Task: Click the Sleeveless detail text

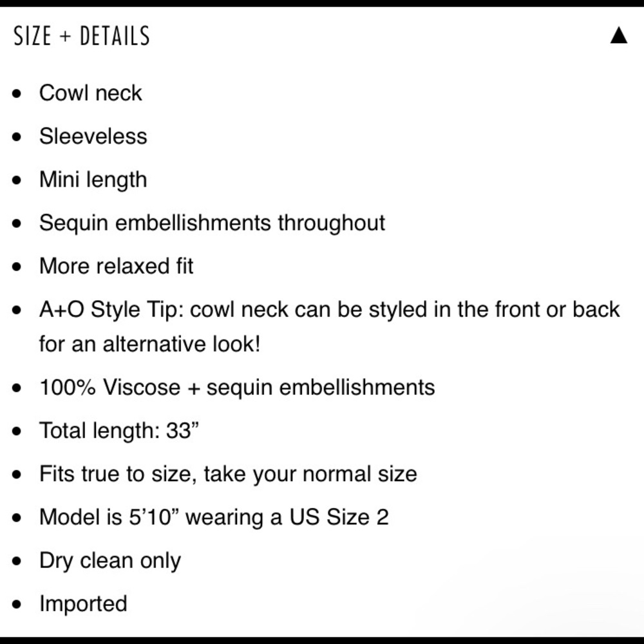Action: click(93, 137)
